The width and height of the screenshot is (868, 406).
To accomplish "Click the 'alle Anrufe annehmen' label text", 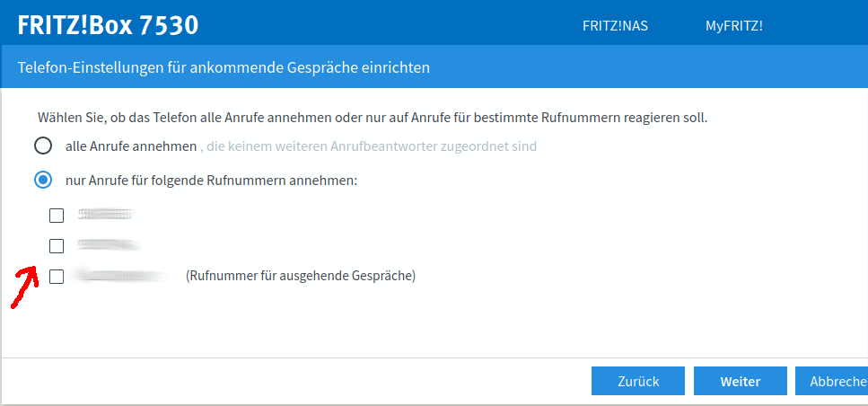I will coord(131,146).
